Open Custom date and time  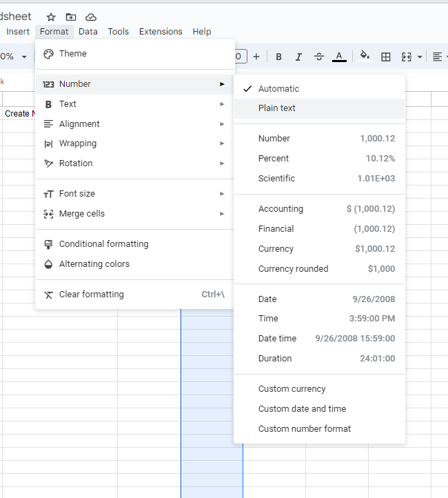click(320, 409)
